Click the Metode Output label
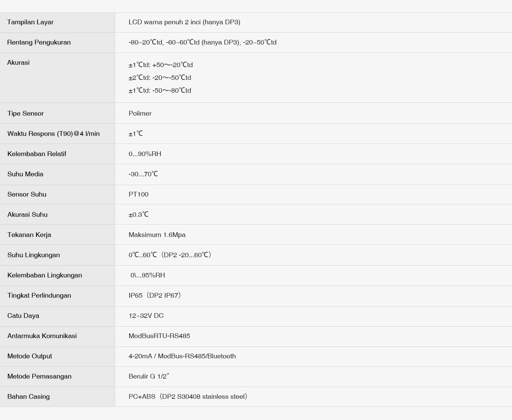The width and height of the screenshot is (512, 420). 30,356
